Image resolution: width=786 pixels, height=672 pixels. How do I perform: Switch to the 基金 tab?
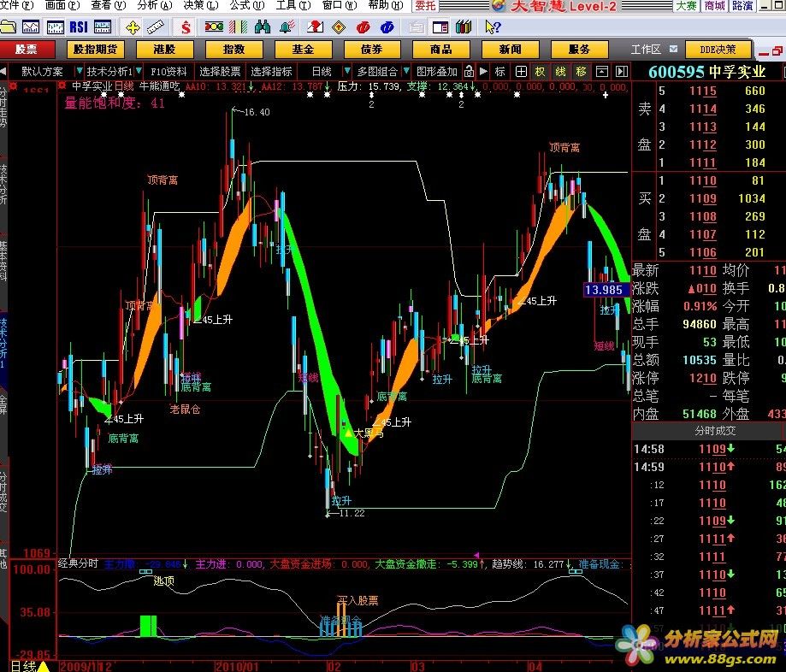(303, 49)
